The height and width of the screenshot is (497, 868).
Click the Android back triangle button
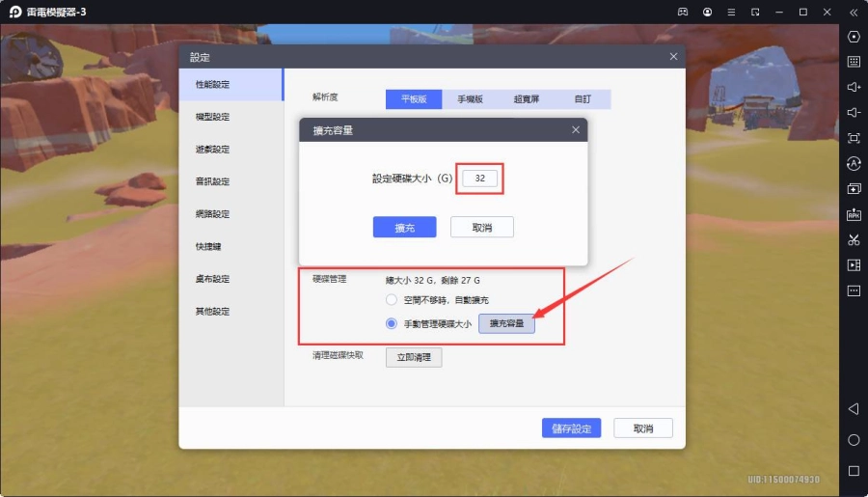click(854, 409)
